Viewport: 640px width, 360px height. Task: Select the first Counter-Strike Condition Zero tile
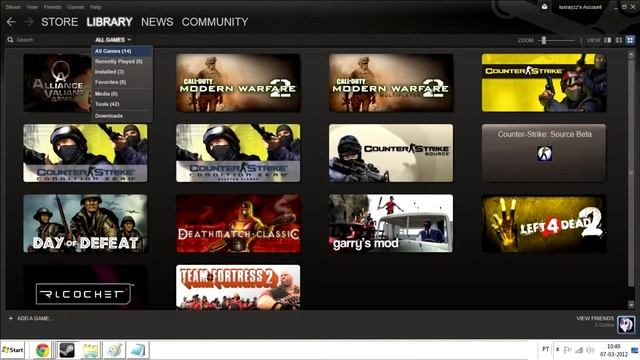point(85,153)
